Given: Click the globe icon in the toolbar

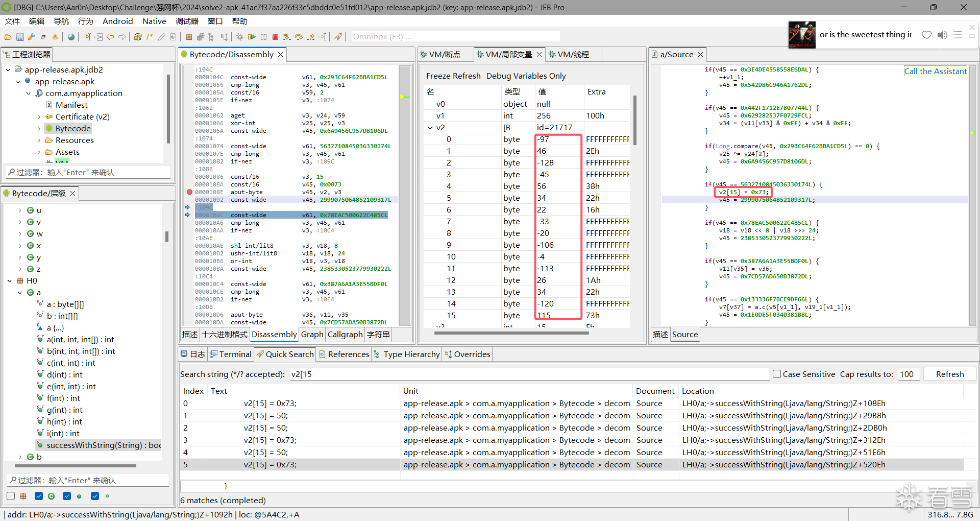Looking at the screenshot, I should pos(71,37).
